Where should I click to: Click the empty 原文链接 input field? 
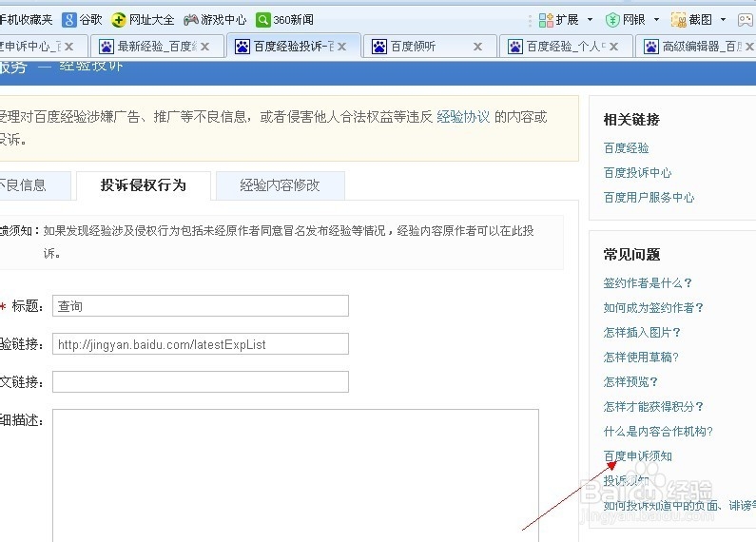[x=201, y=382]
